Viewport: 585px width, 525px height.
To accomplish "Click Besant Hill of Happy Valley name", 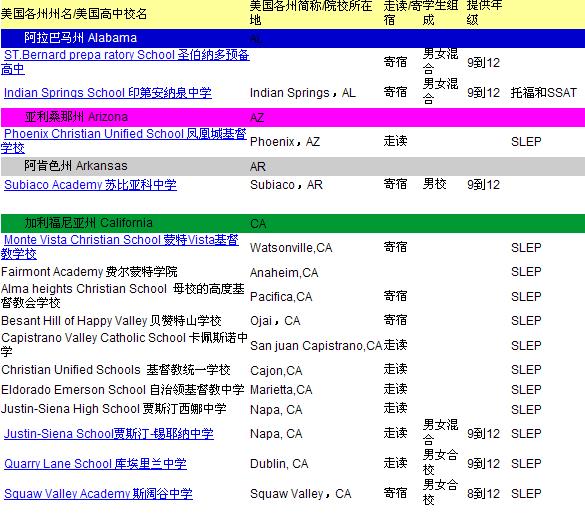I will pos(111,321).
